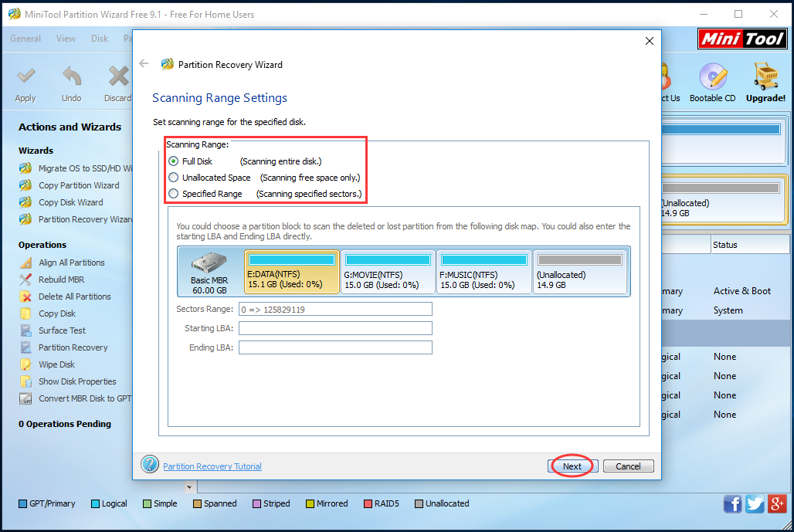Open Show Disk Properties
This screenshot has height=532, width=794.
click(68, 381)
